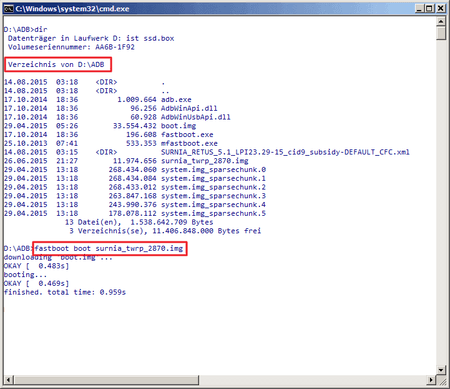
Task: Maximize the command prompt window
Action: coord(430,8)
